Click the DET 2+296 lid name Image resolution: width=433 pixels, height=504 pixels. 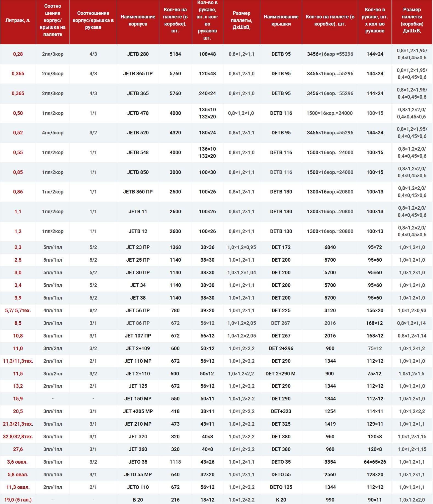[281, 348]
